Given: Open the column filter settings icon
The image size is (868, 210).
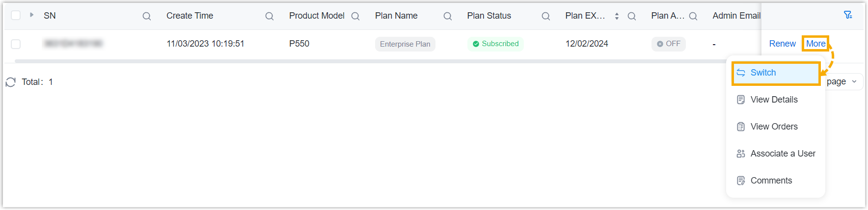Looking at the screenshot, I should pos(848,15).
